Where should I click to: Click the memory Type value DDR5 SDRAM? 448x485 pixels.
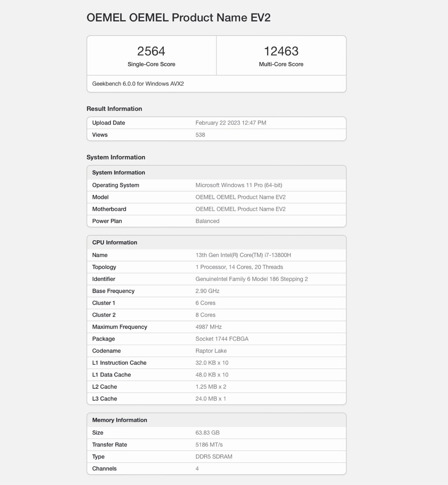pos(214,457)
